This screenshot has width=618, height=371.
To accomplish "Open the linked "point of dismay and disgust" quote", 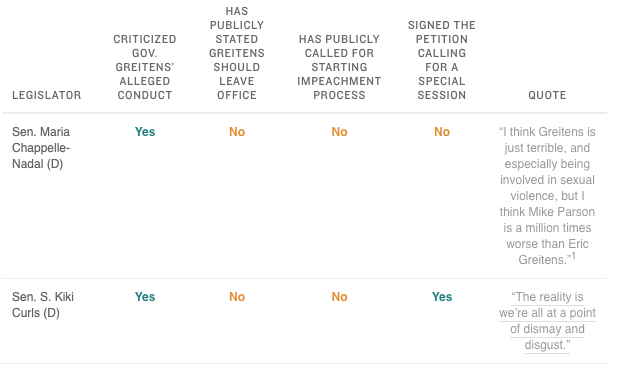I will click(x=547, y=321).
